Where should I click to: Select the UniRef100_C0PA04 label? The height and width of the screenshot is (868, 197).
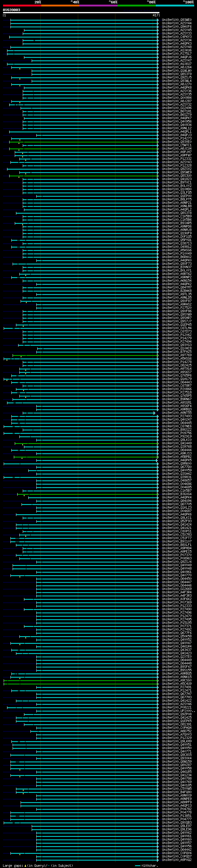click(176, 728)
